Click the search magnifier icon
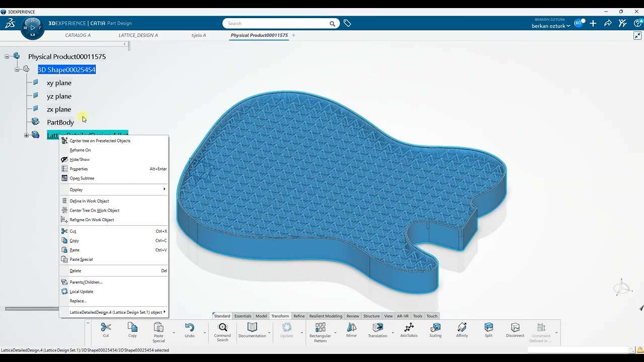This screenshot has height=362, width=644. [x=333, y=24]
